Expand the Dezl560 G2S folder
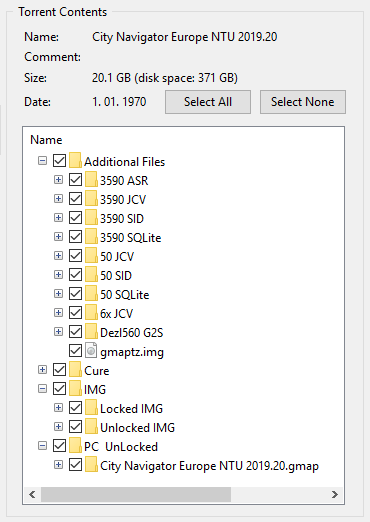This screenshot has width=370, height=522. coord(58,332)
